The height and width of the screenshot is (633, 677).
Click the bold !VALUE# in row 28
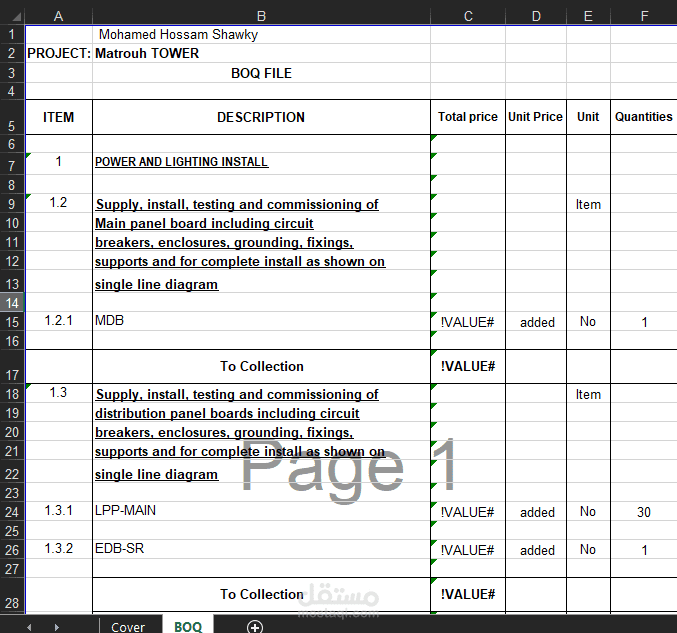468,594
